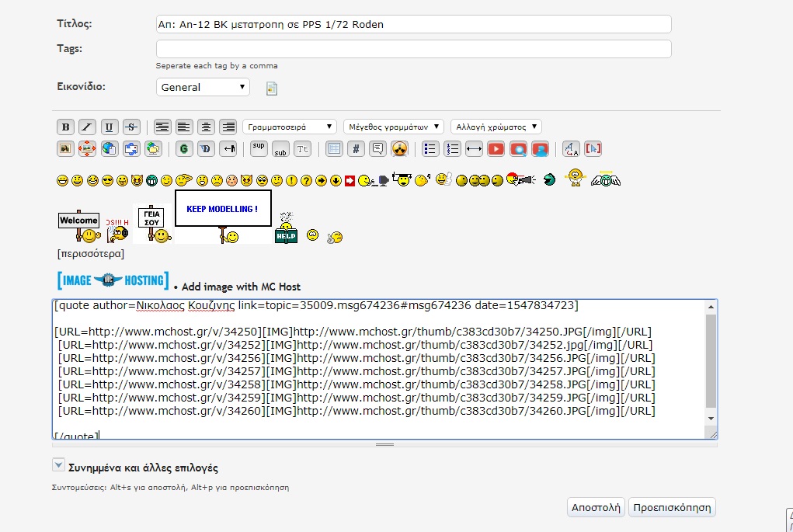Apply underline formatting
This screenshot has width=793, height=532.
point(110,127)
